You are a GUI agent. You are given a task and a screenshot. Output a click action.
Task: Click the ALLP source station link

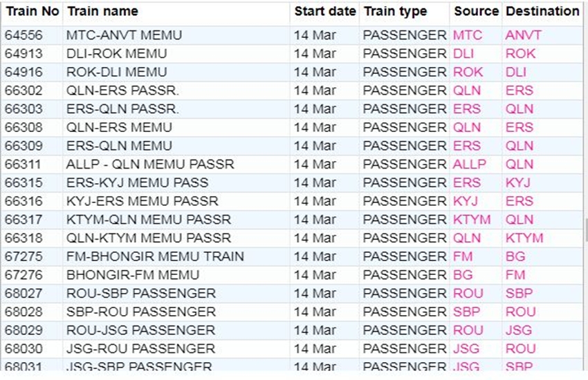tap(470, 164)
